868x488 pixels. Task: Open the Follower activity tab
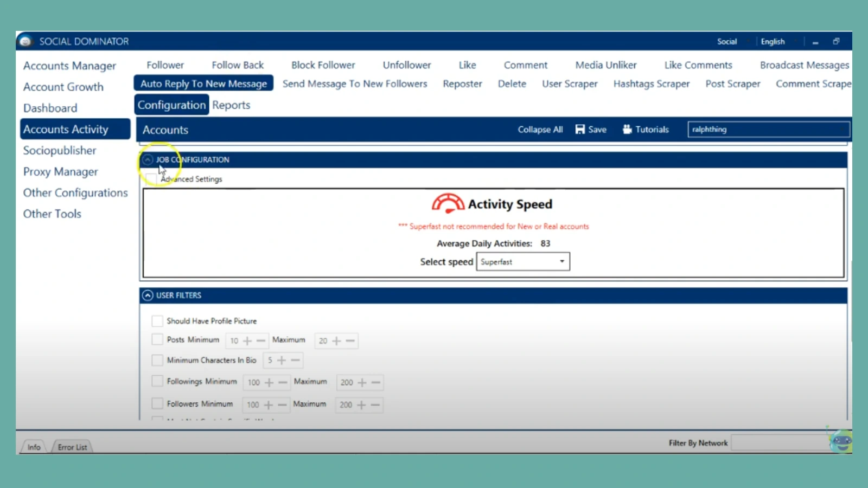point(165,65)
